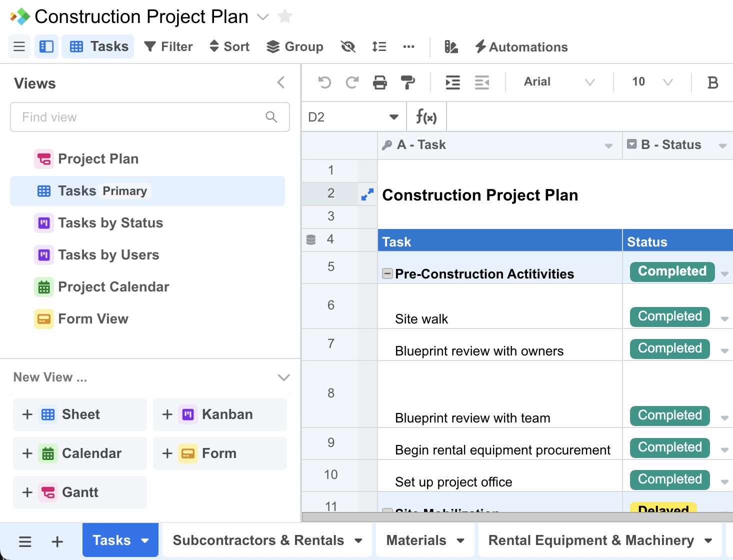Open the Tasks by Users view

click(x=147, y=255)
